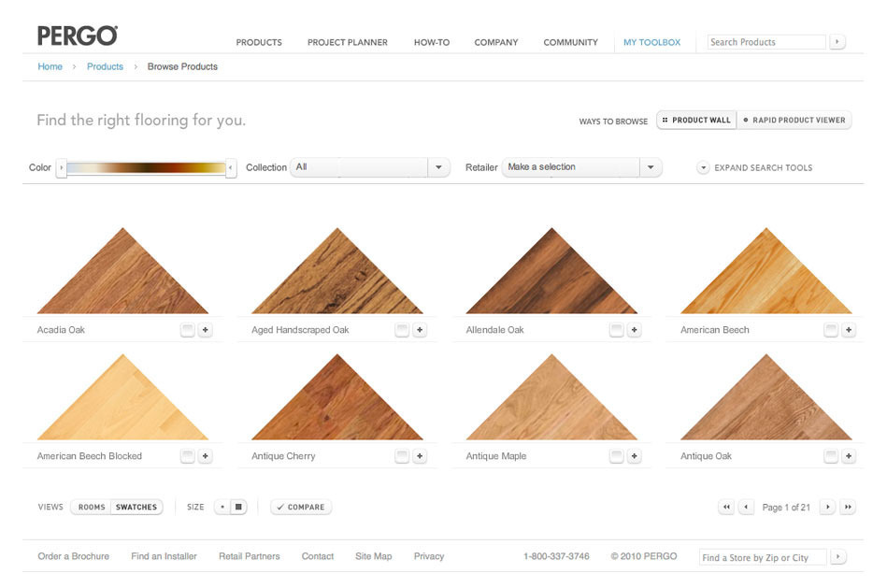Screen dimensions: 887x588
Task: Select the American Beech Blocked checkbox
Action: coord(188,456)
